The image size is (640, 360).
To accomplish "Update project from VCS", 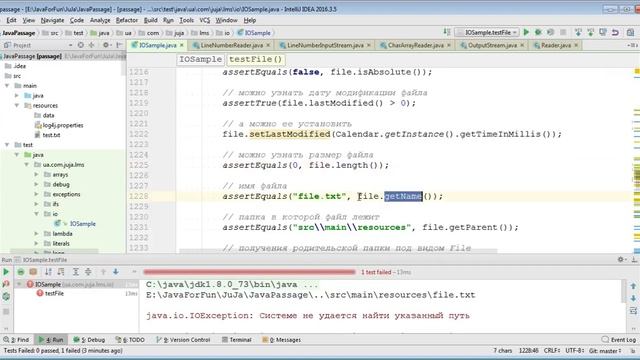I will [578, 32].
